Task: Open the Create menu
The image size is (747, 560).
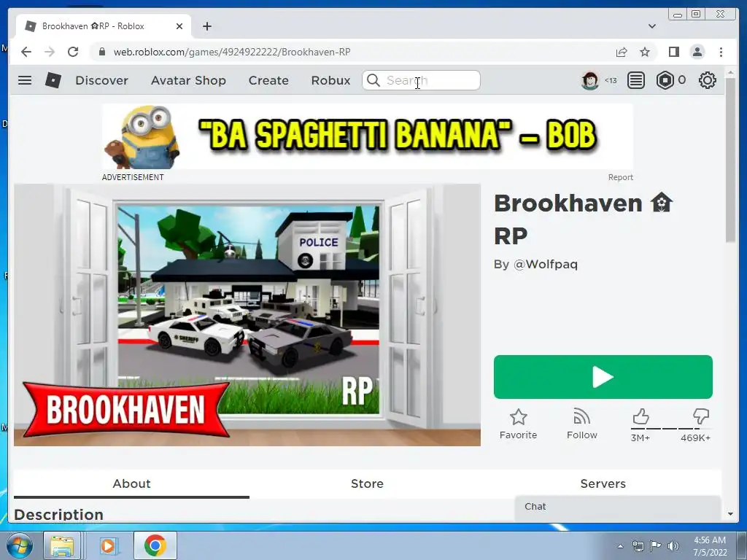Action: [x=268, y=80]
